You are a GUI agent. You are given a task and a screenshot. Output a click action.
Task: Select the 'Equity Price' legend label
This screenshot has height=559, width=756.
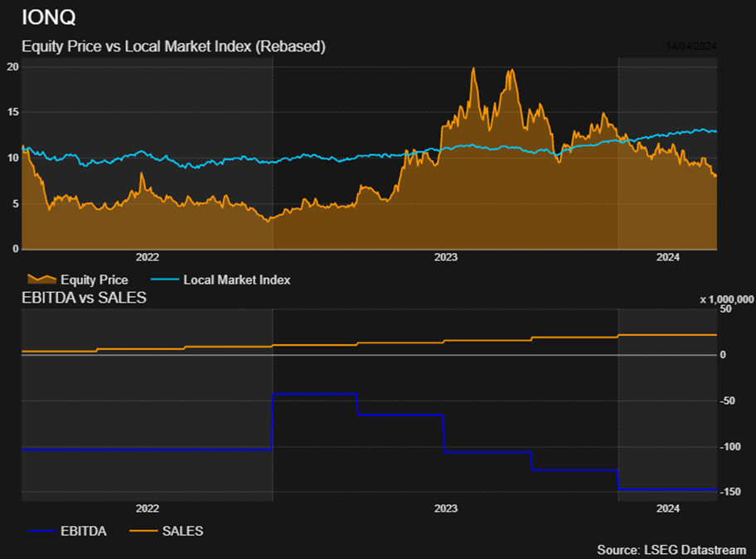click(x=94, y=279)
